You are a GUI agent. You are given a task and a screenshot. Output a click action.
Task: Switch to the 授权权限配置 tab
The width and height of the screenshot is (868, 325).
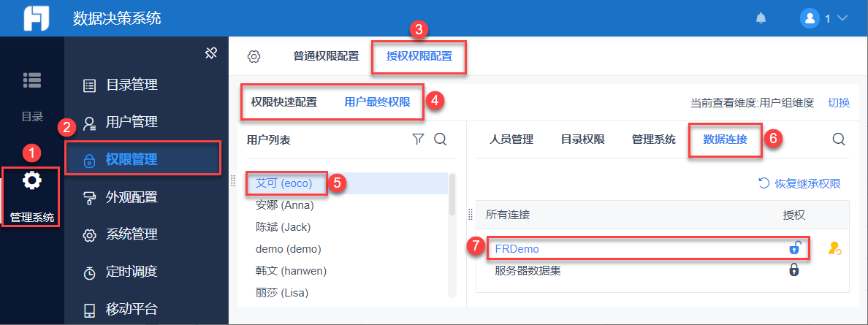point(419,56)
